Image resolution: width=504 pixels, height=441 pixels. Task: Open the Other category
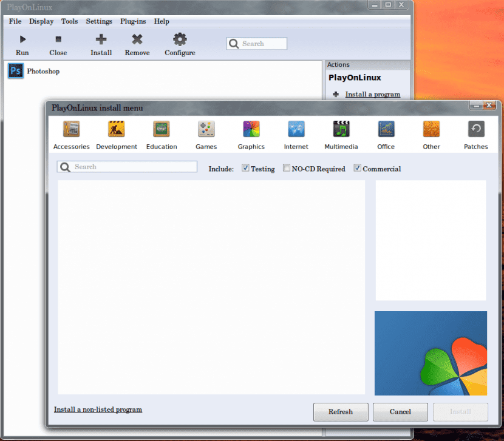tap(431, 135)
